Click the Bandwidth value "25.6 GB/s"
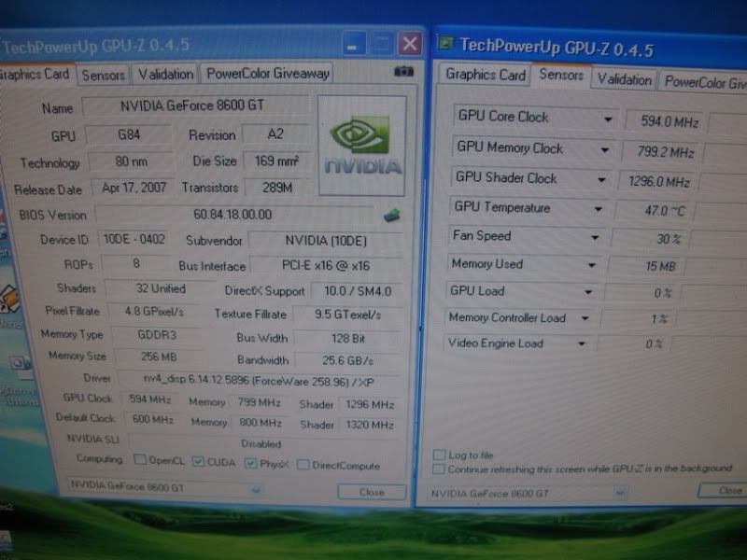 (348, 360)
